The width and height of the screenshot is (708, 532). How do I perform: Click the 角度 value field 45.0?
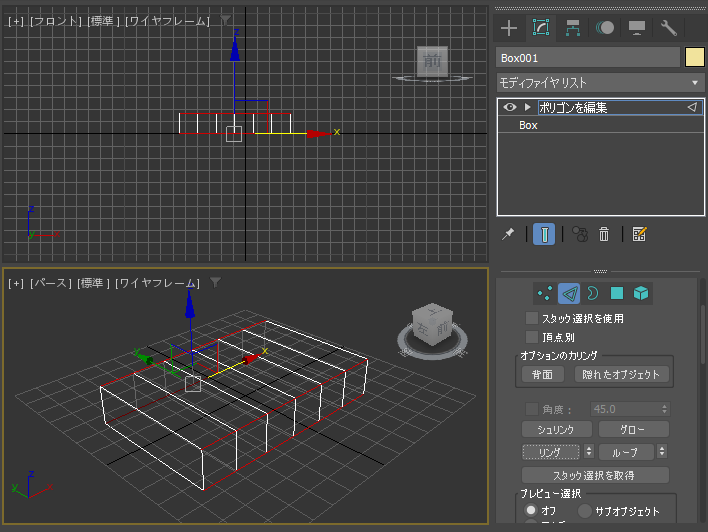pyautogui.click(x=624, y=409)
